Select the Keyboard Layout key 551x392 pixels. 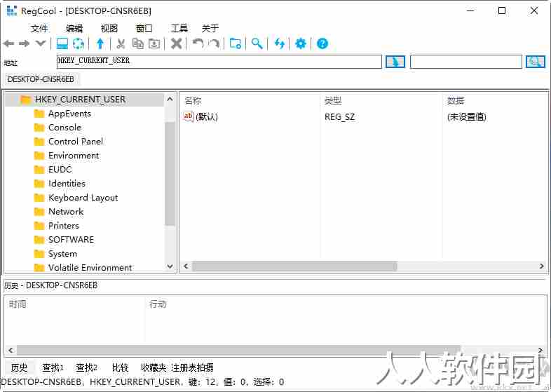pyautogui.click(x=83, y=198)
